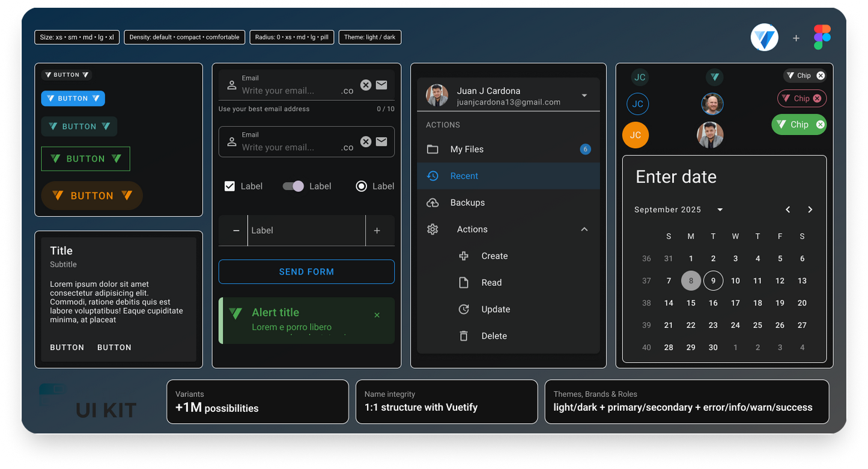868x469 pixels.
Task: Select the Recent history clock icon
Action: click(432, 175)
